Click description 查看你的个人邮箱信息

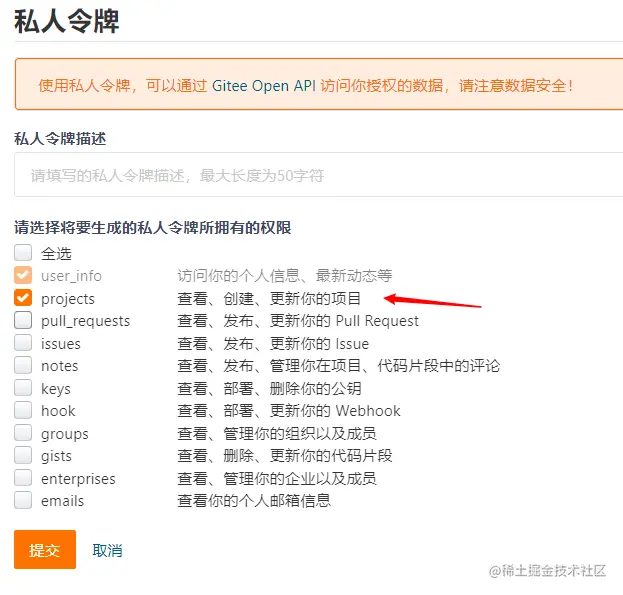point(254,500)
